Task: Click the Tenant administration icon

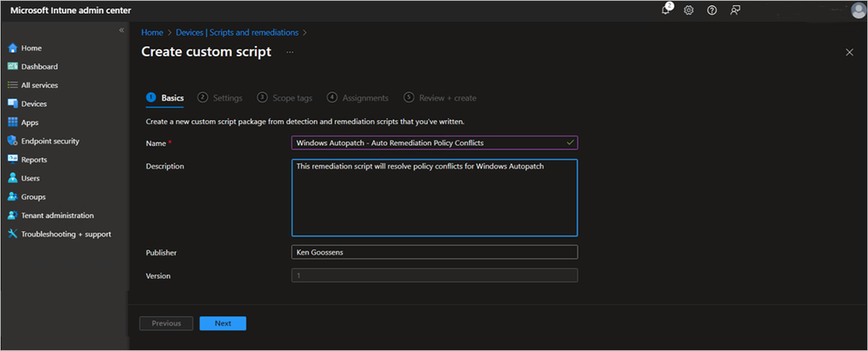Action: (13, 215)
